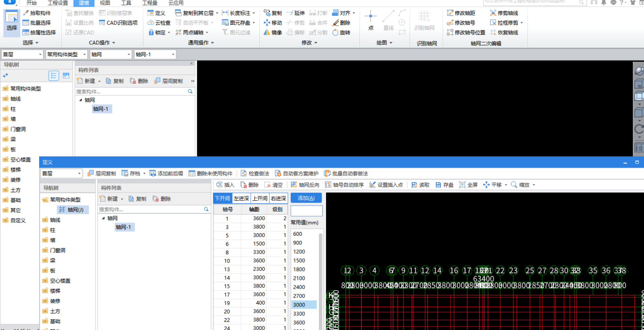The image size is (644, 330).
Task: Open the 视图 ribbon tab
Action: click(x=105, y=3)
